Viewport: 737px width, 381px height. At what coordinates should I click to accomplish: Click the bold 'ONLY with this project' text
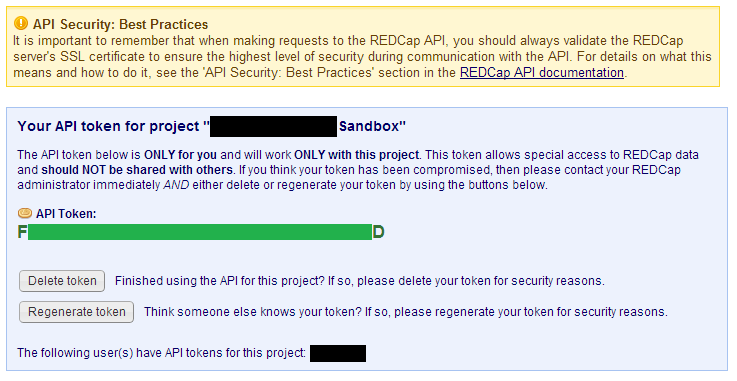[357, 155]
